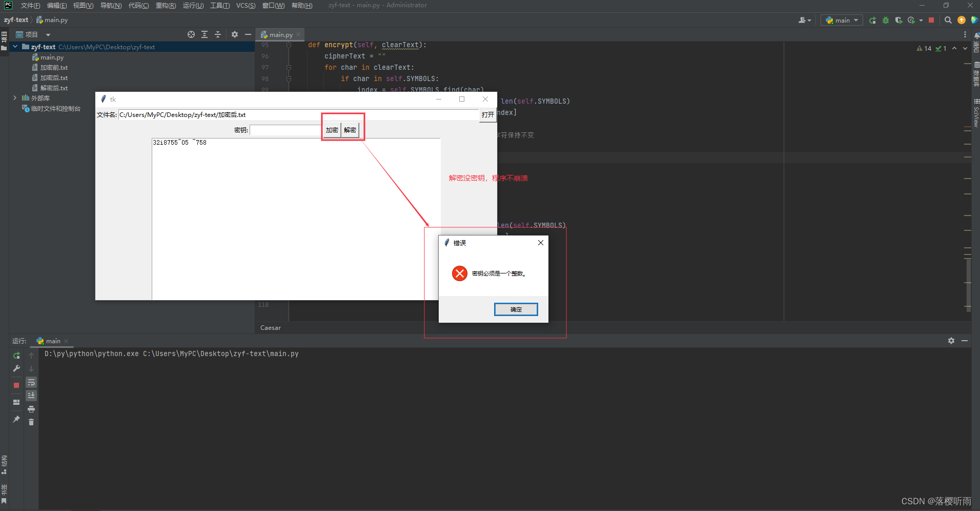Select 临时文件和控制台 in project tree
The image size is (980, 511).
(x=51, y=109)
